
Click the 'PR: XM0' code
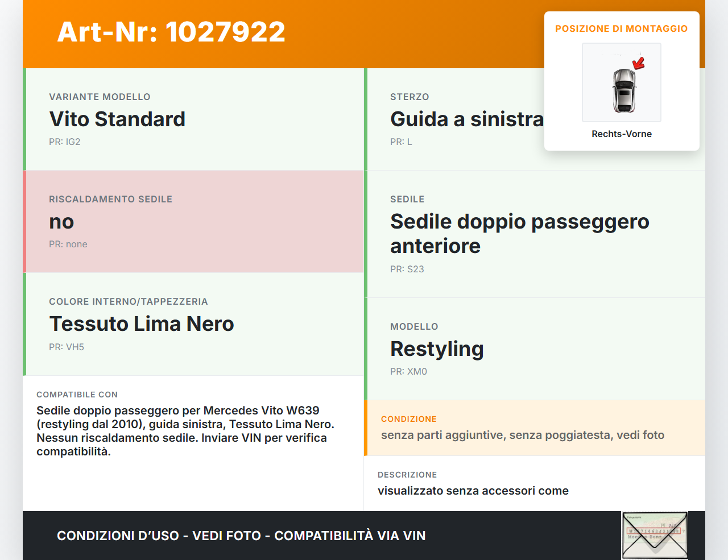coord(408,371)
